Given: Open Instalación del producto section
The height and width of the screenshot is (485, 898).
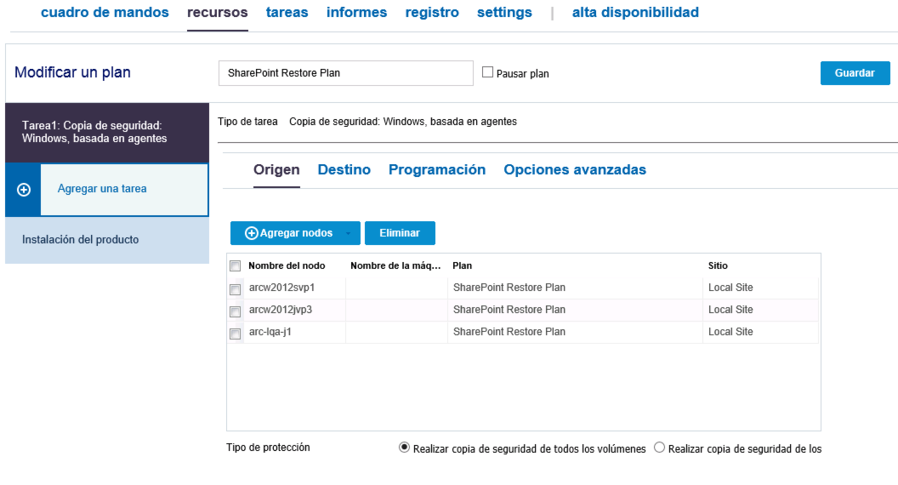Looking at the screenshot, I should [x=107, y=240].
